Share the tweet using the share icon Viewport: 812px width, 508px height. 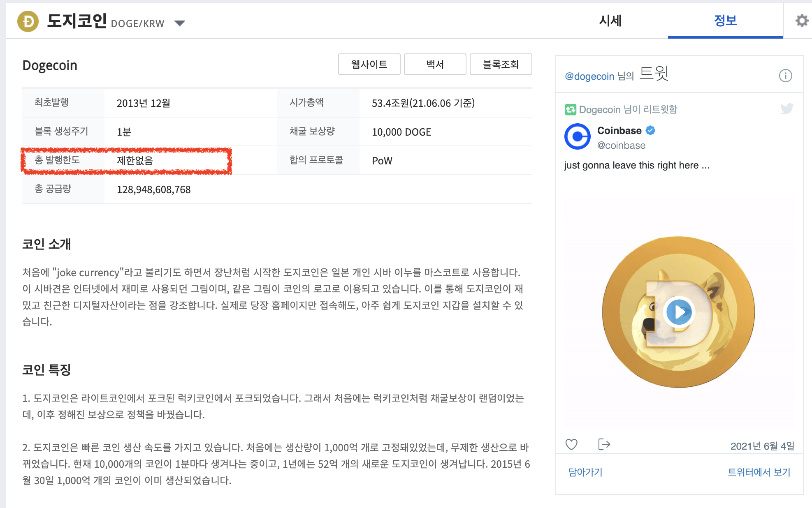coord(604,444)
